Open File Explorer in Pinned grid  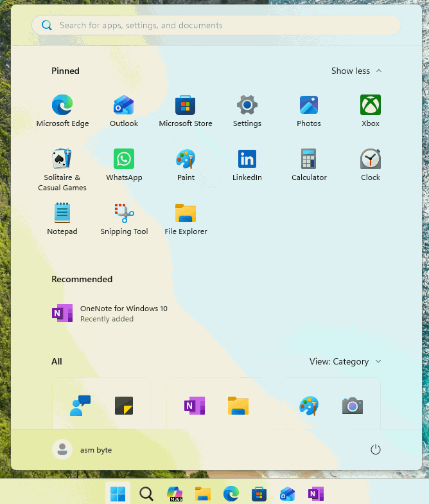pyautogui.click(x=186, y=219)
